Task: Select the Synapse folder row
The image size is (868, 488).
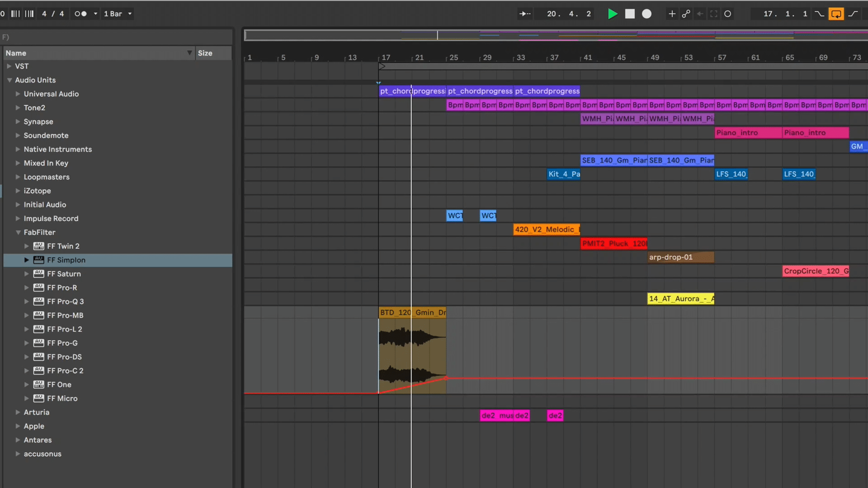Action: click(x=118, y=122)
